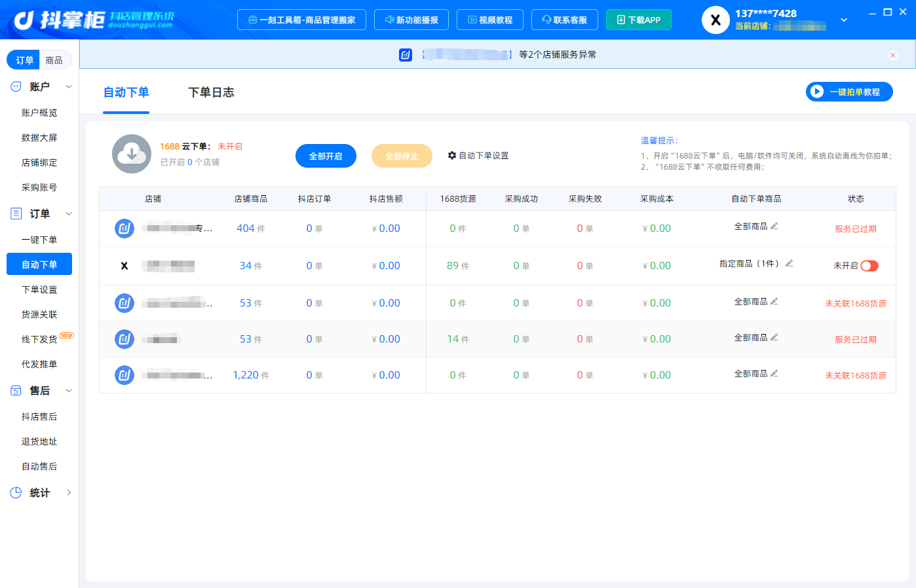Viewport: 916px width, 588px height.
Task: Edit 指定商品（1件） pencil icon
Action: pyautogui.click(x=790, y=263)
